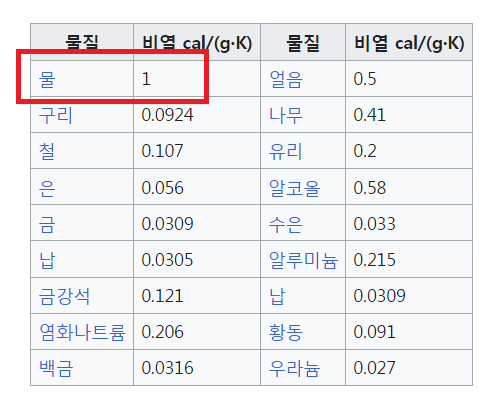Viewport: 494px width, 409px height.
Task: Select the 0.206 value for 염화나트륨
Action: click(162, 332)
